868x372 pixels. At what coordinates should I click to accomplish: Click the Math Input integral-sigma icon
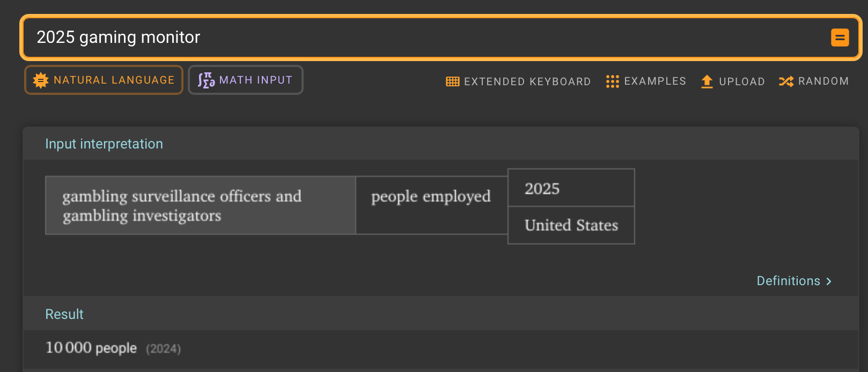click(x=206, y=80)
